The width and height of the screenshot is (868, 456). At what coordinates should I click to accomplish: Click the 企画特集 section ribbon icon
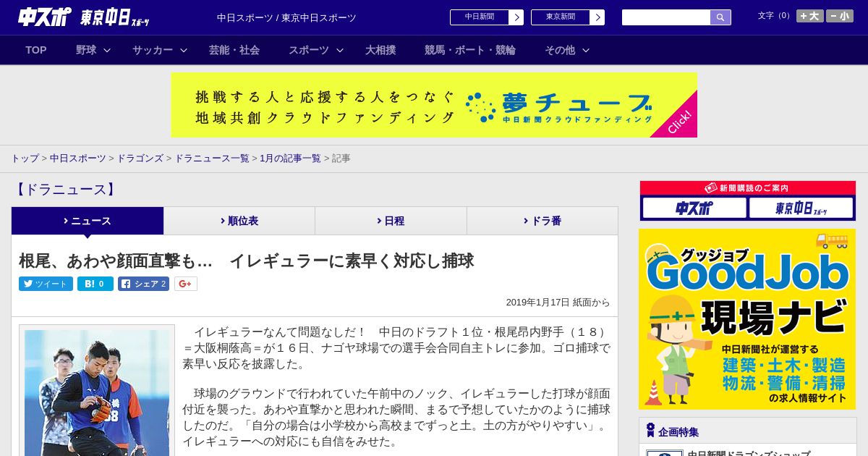[x=650, y=431]
